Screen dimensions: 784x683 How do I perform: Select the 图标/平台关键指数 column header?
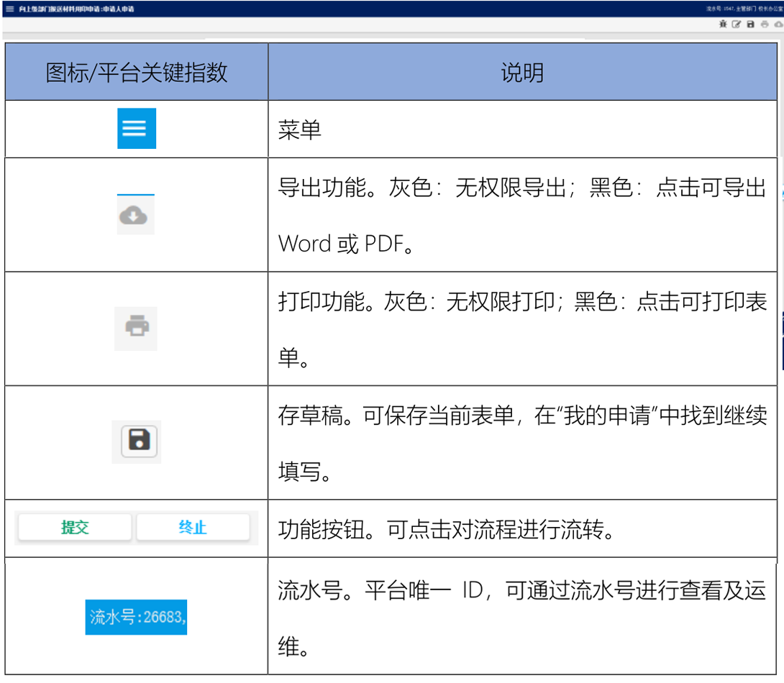click(137, 72)
